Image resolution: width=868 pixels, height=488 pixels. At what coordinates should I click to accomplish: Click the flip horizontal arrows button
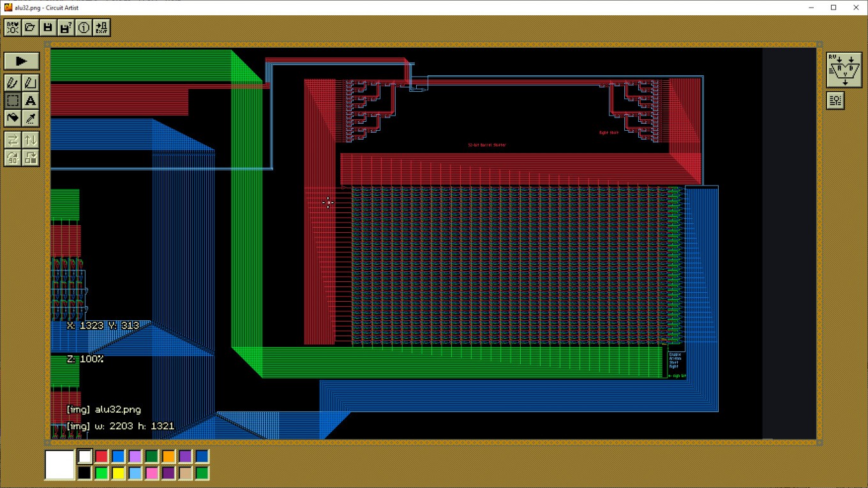pyautogui.click(x=13, y=140)
